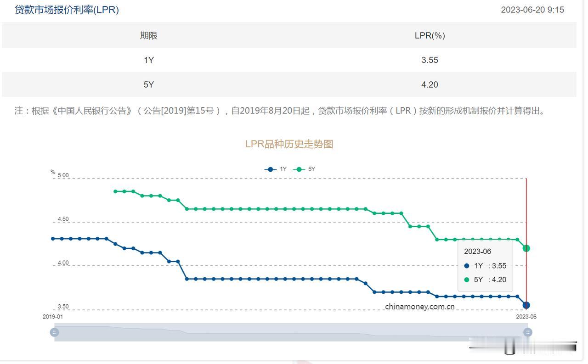The width and height of the screenshot is (588, 364).
Task: Click the 期限 column header
Action: click(x=148, y=35)
